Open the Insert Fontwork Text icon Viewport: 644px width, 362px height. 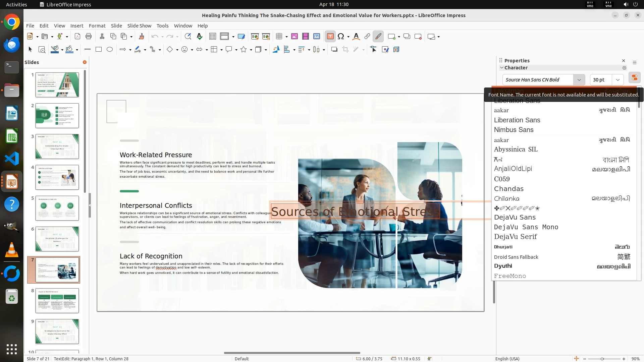point(356,37)
